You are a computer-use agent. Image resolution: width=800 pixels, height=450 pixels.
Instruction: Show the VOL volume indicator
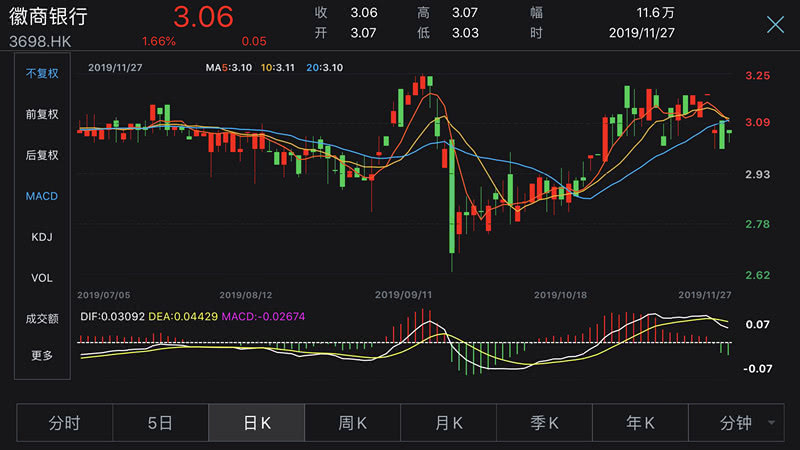coord(42,278)
